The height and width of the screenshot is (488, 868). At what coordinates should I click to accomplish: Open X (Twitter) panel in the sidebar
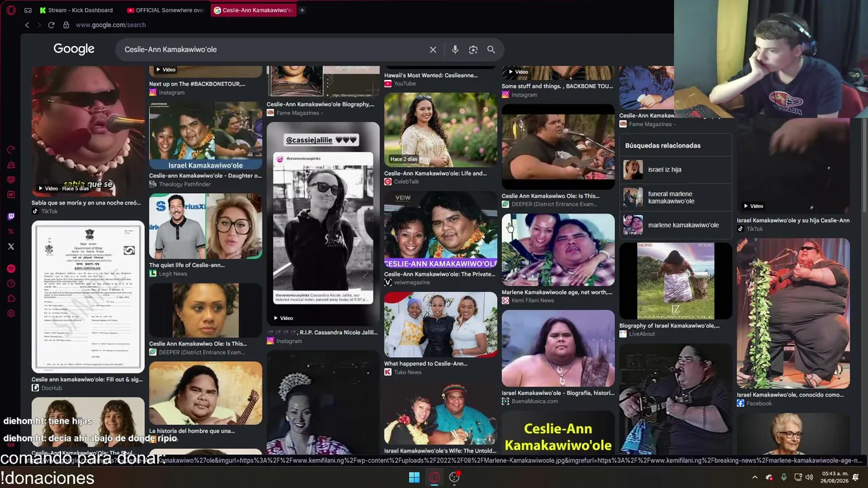[11, 247]
